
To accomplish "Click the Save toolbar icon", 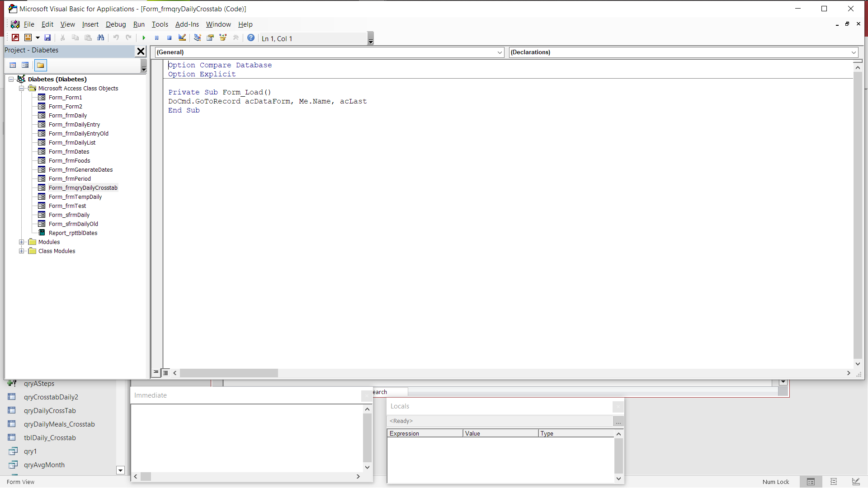I will pyautogui.click(x=47, y=38).
